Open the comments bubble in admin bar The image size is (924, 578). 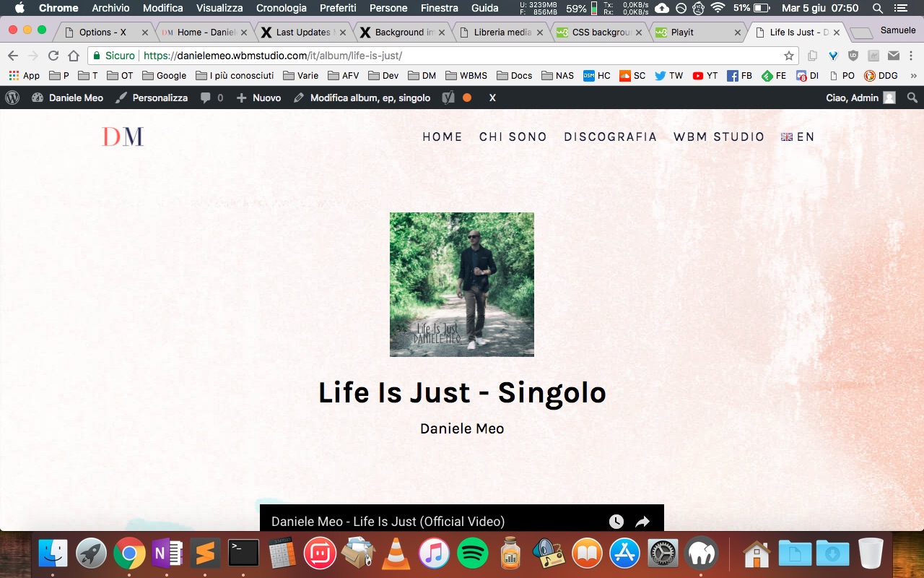click(x=212, y=98)
